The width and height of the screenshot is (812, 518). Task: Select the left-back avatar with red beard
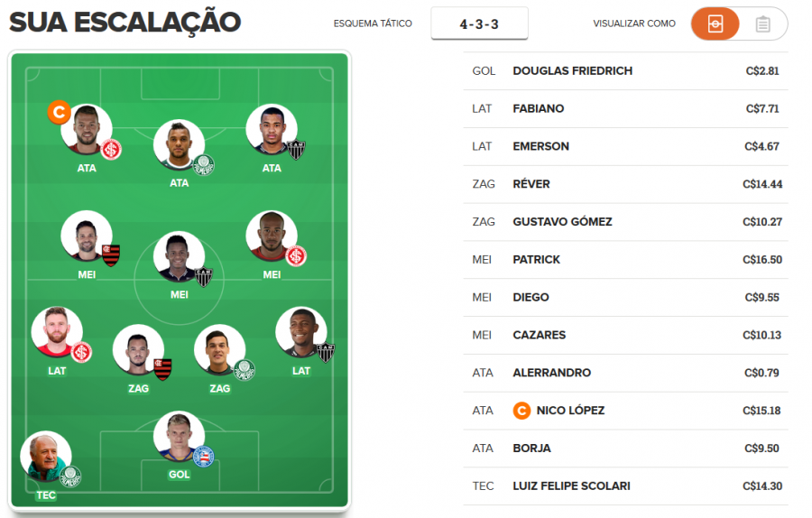57,333
